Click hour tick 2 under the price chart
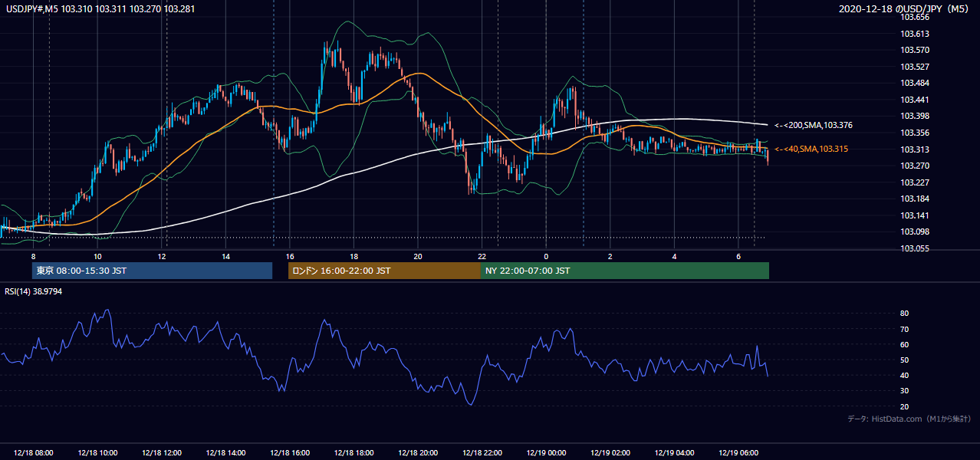This screenshot has width=980, height=460. pyautogui.click(x=610, y=256)
